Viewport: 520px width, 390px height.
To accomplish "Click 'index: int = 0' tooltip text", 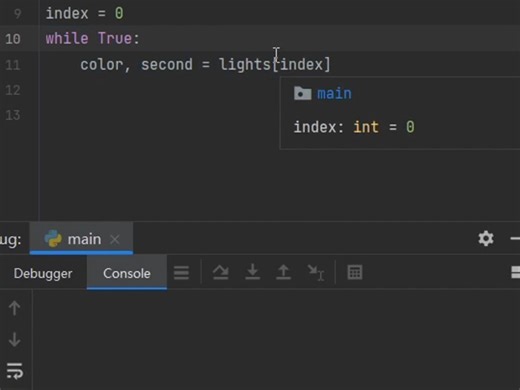I will [354, 127].
